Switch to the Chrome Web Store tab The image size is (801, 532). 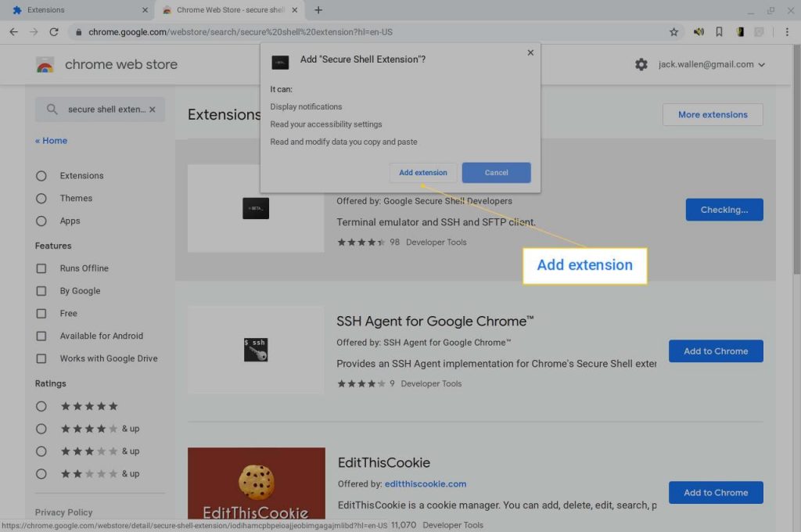pyautogui.click(x=230, y=9)
